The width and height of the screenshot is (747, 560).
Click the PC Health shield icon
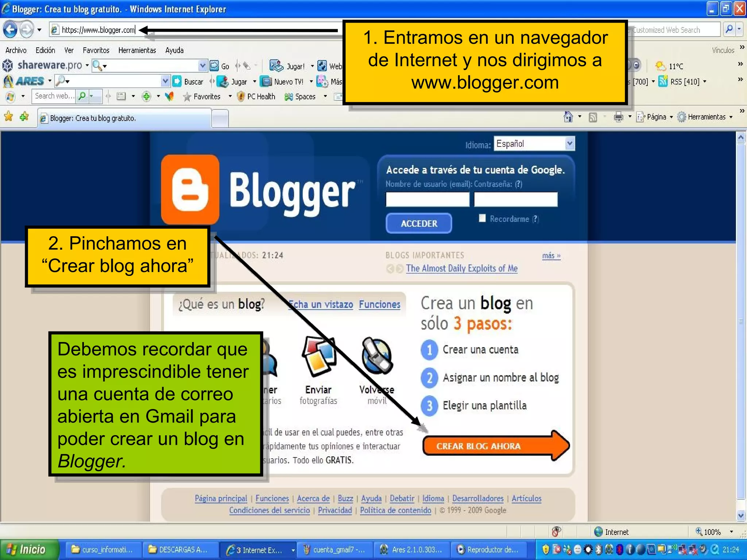241,96
